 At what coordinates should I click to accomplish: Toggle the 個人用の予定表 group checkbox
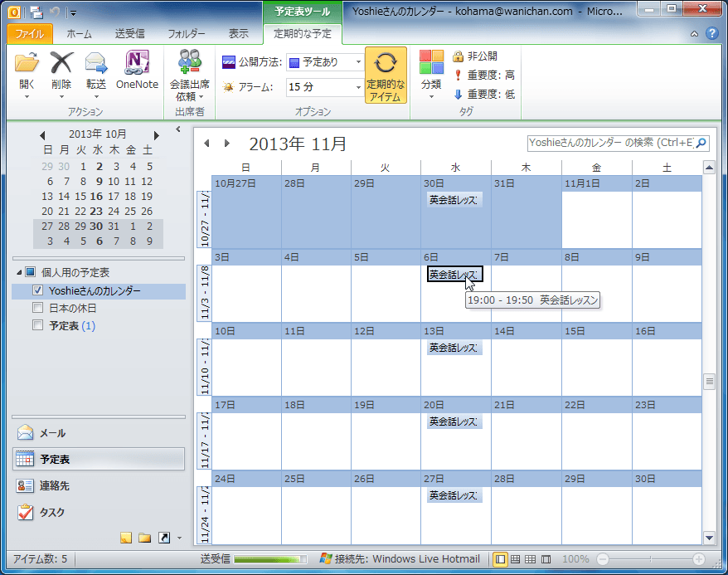pyautogui.click(x=30, y=271)
